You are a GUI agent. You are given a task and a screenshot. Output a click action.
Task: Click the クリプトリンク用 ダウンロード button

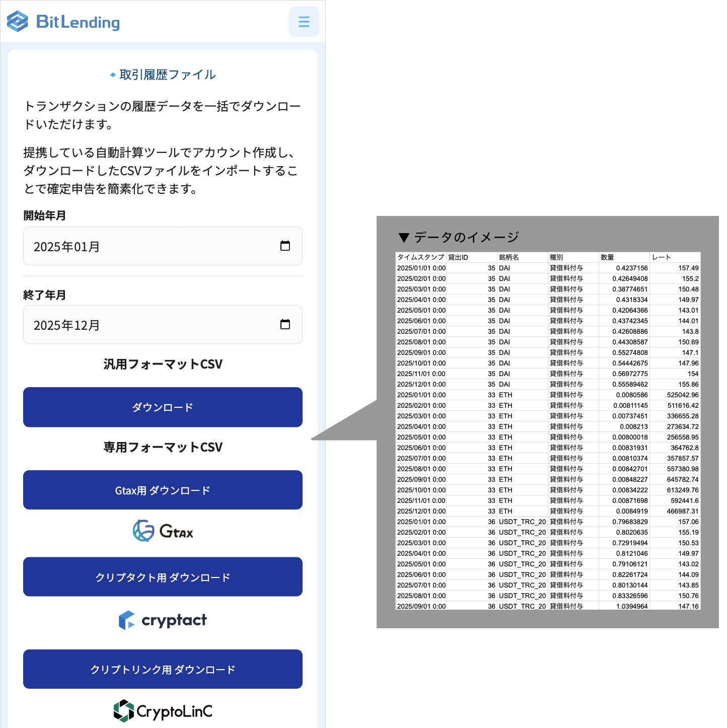(x=162, y=669)
